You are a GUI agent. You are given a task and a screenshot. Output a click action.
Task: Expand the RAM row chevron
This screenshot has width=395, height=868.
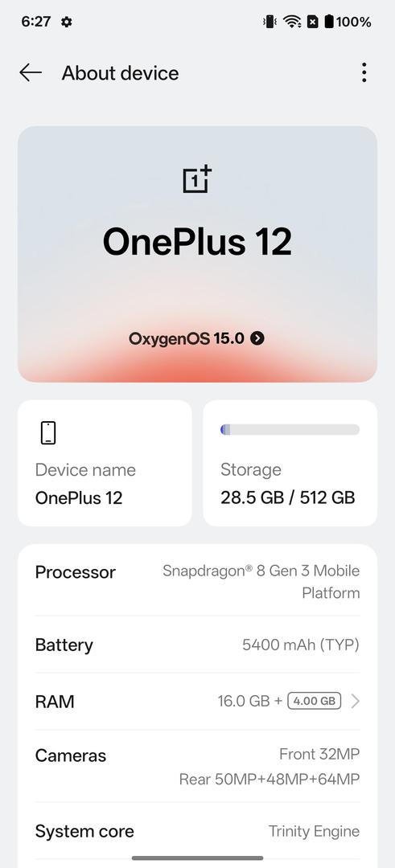[x=355, y=702]
